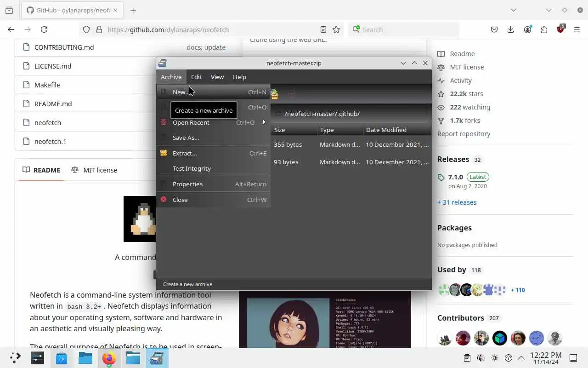Image resolution: width=588 pixels, height=368 pixels.
Task: Open the + 110 used-by link
Action: point(518,290)
